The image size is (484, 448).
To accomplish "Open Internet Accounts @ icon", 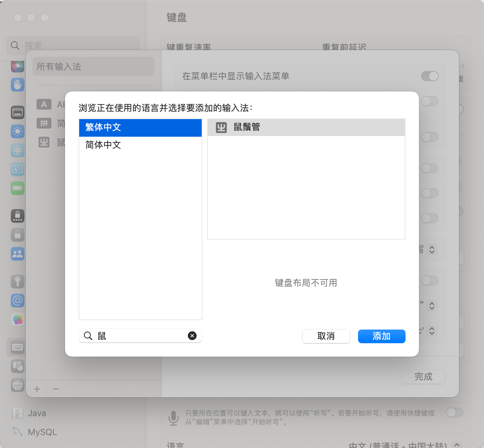I will [x=18, y=300].
